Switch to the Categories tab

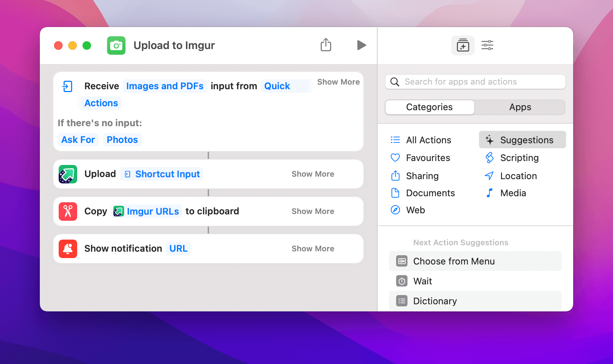tap(429, 107)
